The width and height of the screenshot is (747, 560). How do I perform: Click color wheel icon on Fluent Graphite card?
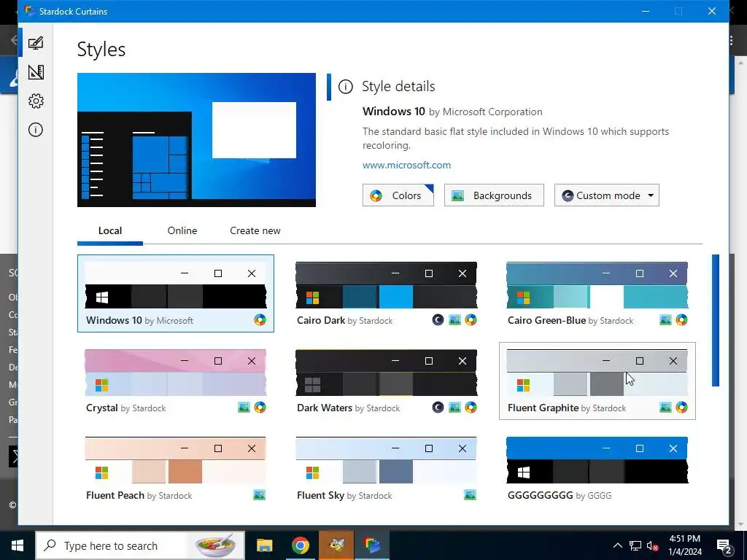pyautogui.click(x=682, y=408)
